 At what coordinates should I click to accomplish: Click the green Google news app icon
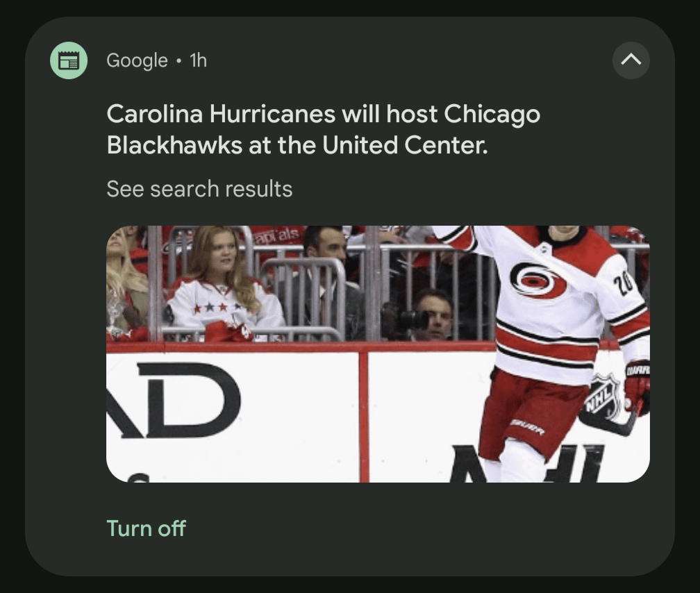(69, 60)
